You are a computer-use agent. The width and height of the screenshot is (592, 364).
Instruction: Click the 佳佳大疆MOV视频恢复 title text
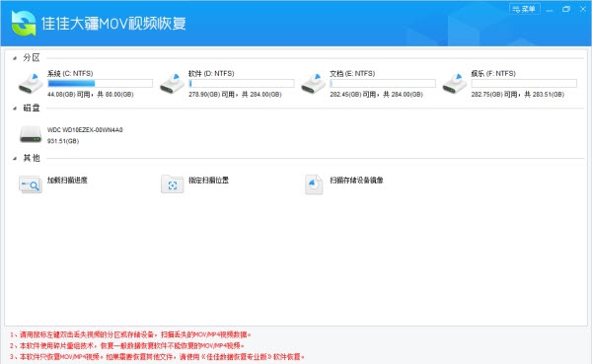click(113, 24)
